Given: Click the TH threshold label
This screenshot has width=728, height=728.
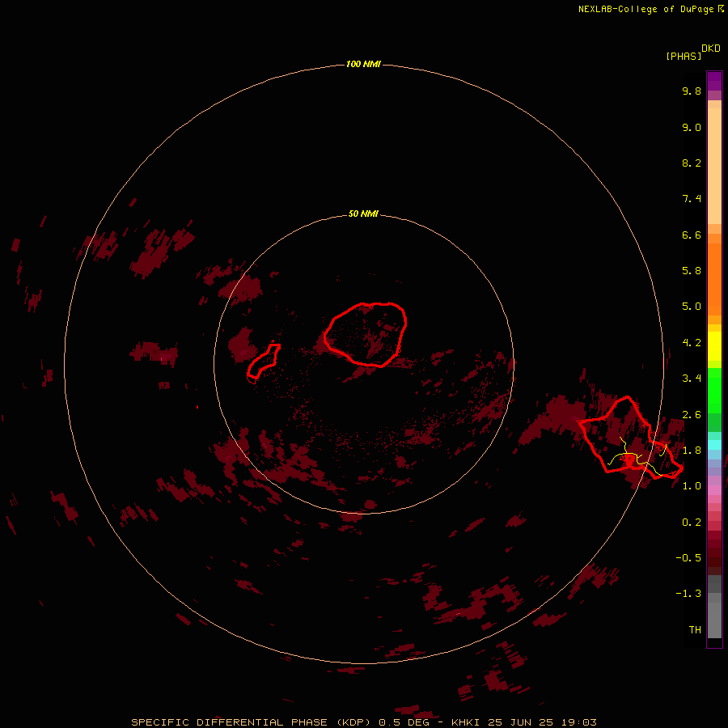Looking at the screenshot, I should point(695,630).
